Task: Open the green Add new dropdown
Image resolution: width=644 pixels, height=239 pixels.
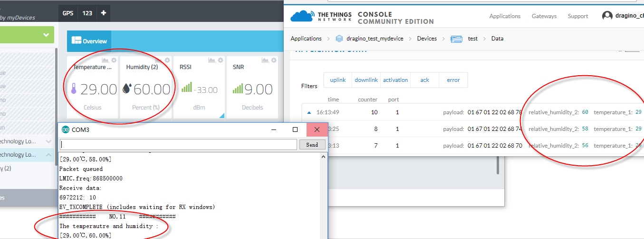Action: pyautogui.click(x=27, y=35)
